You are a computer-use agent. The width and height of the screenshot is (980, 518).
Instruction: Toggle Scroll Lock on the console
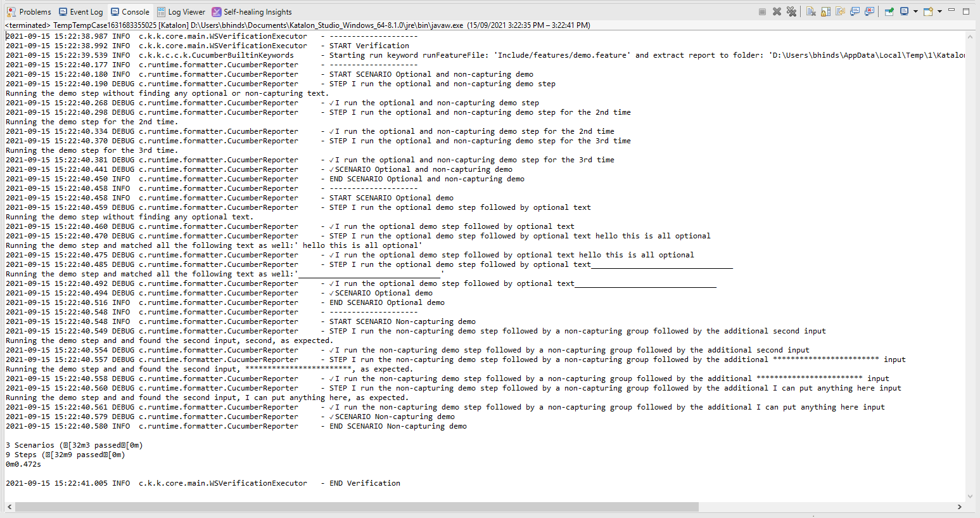825,11
